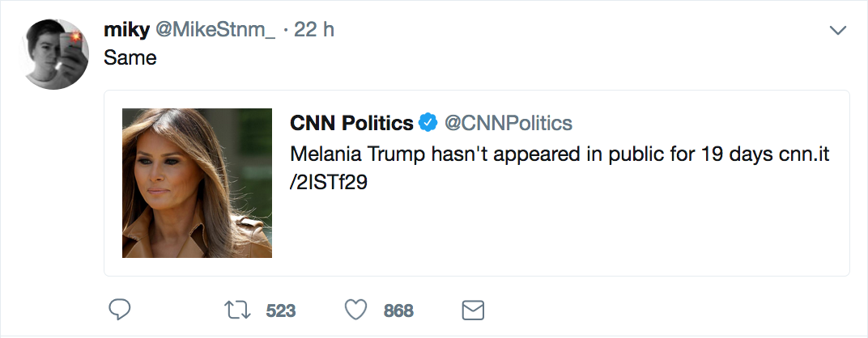This screenshot has width=868, height=338.
Task: Open the quoted tweet's Melania Trump photo
Action: pos(197,183)
